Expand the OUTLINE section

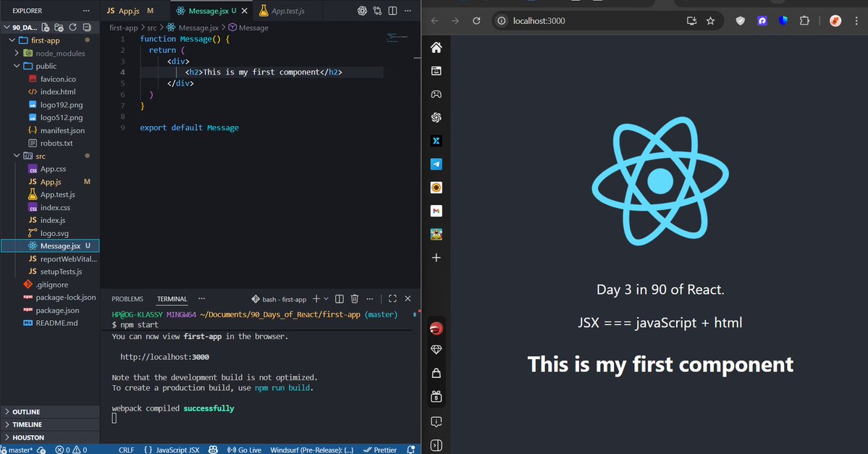[50, 412]
